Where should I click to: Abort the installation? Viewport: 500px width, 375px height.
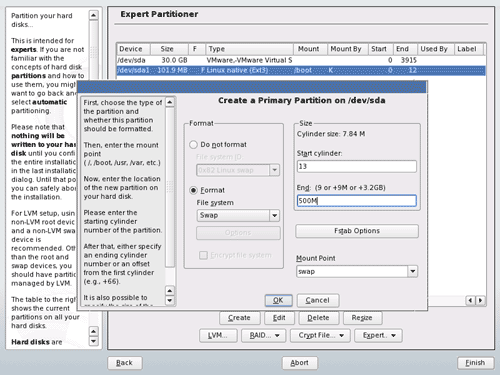[x=299, y=363]
